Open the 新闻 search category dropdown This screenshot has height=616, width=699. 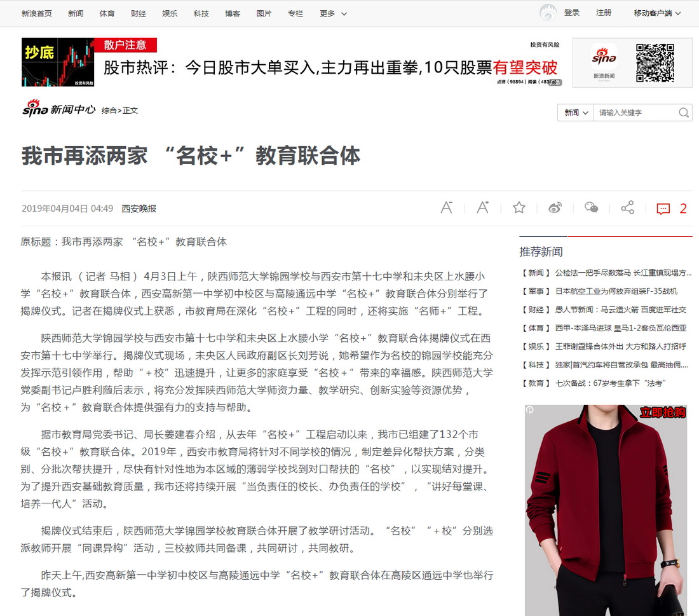[x=576, y=113]
